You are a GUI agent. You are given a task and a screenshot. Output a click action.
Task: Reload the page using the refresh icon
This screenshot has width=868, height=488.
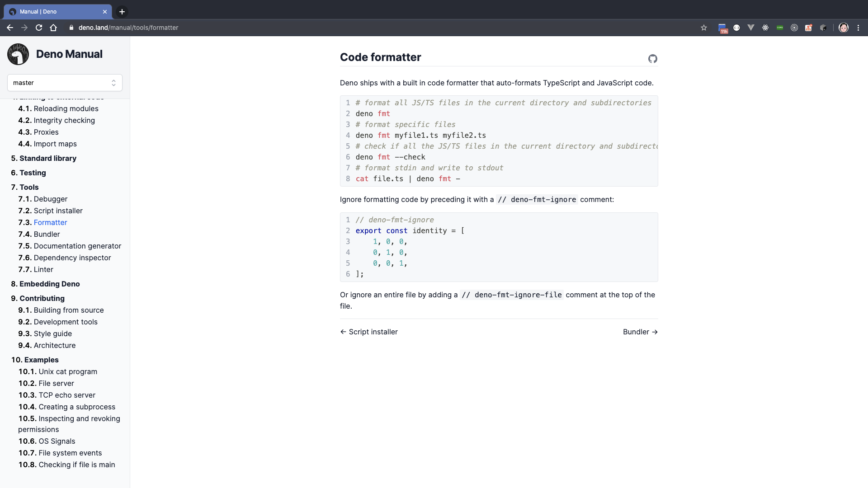39,28
